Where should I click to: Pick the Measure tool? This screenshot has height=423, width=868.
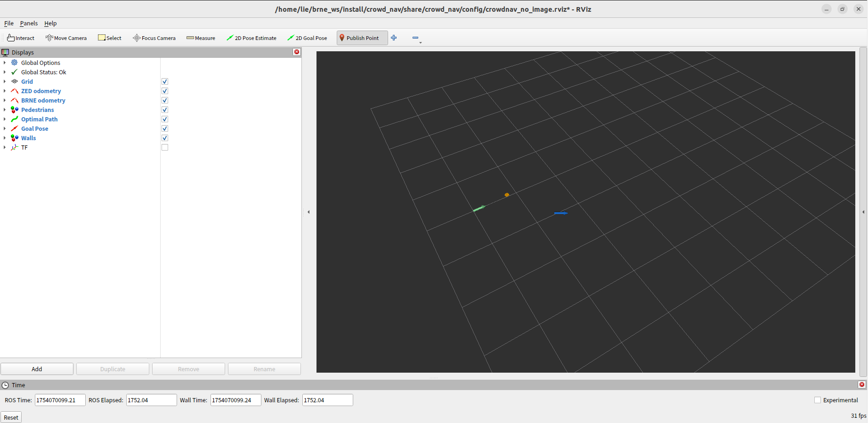[x=201, y=38]
